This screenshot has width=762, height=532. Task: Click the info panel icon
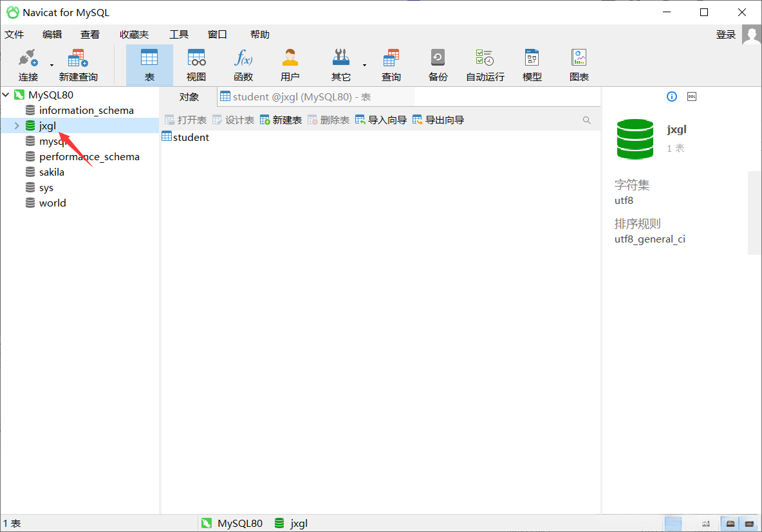672,96
